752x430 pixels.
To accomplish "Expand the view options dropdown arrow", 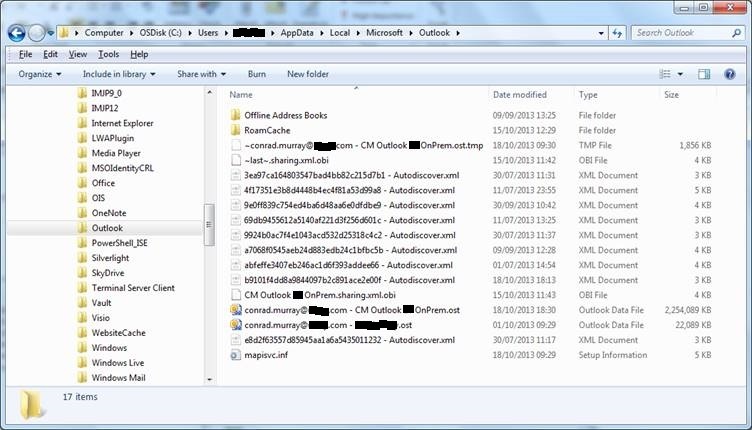I will 680,74.
